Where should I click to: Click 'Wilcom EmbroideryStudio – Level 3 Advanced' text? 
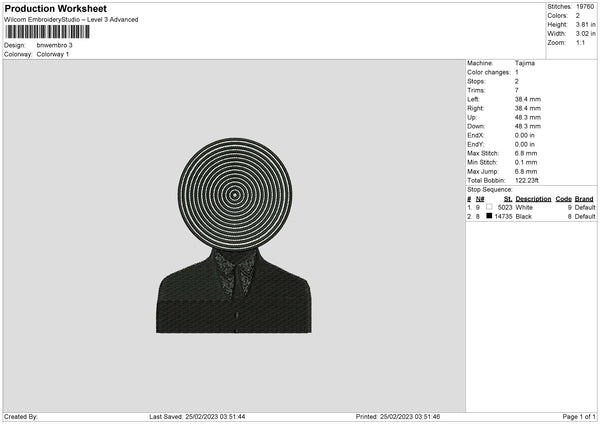[71, 20]
